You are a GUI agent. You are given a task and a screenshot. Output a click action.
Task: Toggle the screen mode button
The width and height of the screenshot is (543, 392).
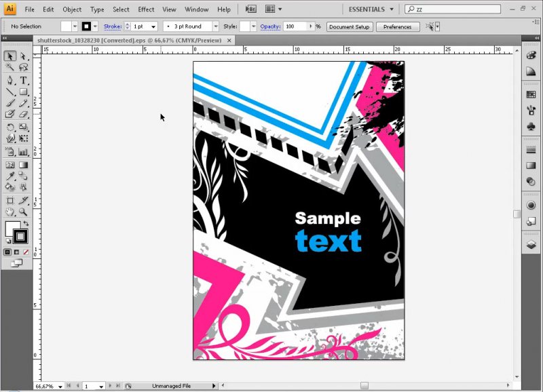pyautogui.click(x=16, y=263)
